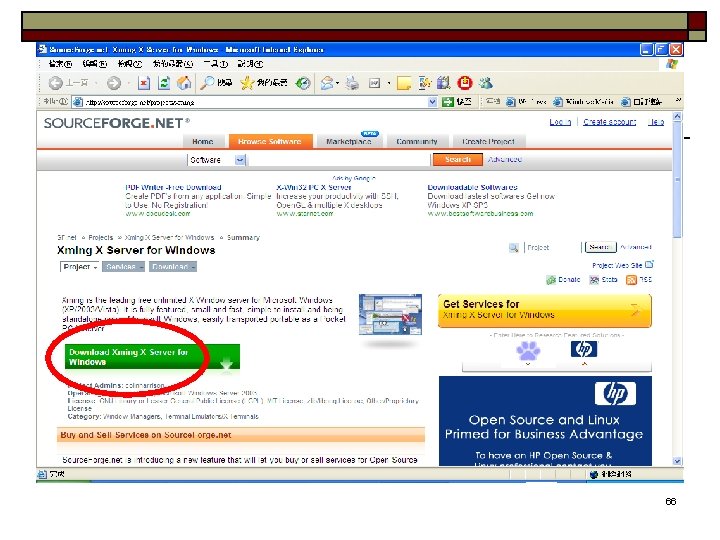Viewport: 720px width, 540px height.
Task: Click the project Search button
Action: pos(599,247)
